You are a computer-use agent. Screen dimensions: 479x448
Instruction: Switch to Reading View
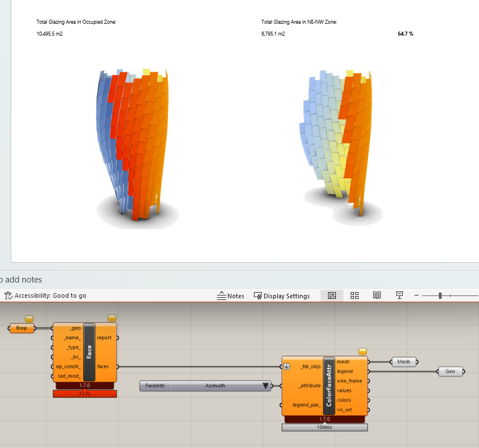pyautogui.click(x=377, y=295)
